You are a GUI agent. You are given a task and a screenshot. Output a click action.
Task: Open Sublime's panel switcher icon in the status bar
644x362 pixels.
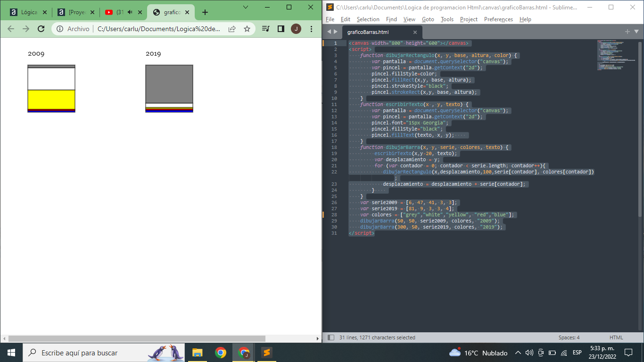coord(331,337)
